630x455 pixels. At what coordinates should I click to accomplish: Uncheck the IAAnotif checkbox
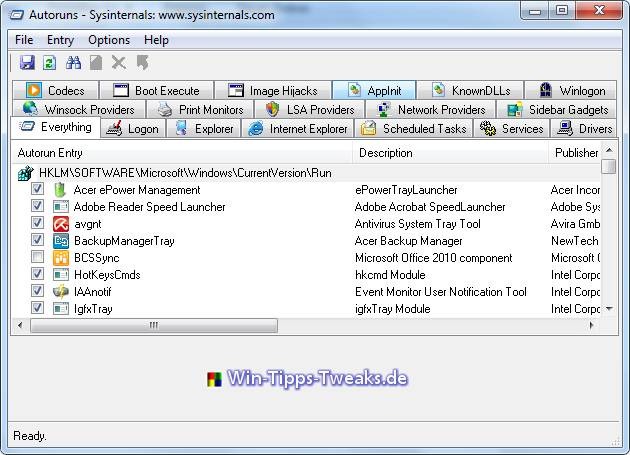tap(37, 291)
